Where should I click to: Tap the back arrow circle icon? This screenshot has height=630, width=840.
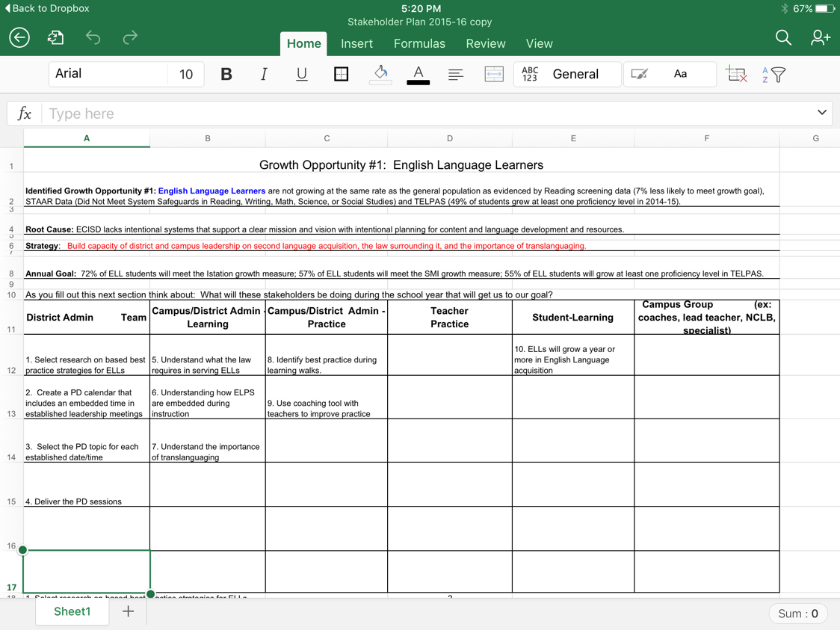(19, 37)
